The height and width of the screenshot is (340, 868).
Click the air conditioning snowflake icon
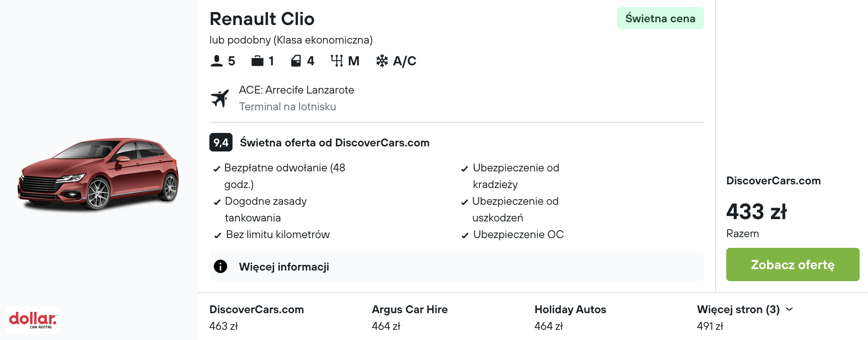point(382,61)
